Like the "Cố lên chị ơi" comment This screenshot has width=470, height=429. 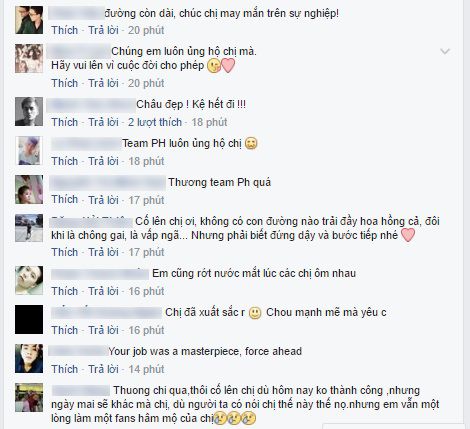(64, 252)
